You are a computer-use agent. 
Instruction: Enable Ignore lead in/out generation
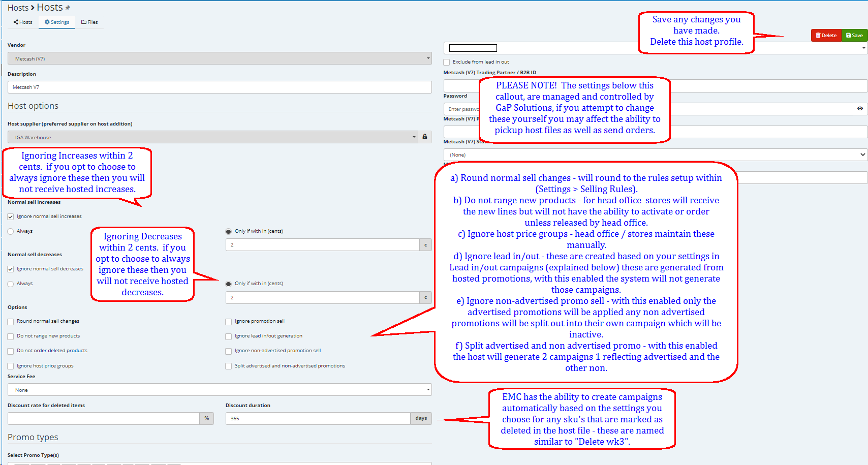click(228, 336)
